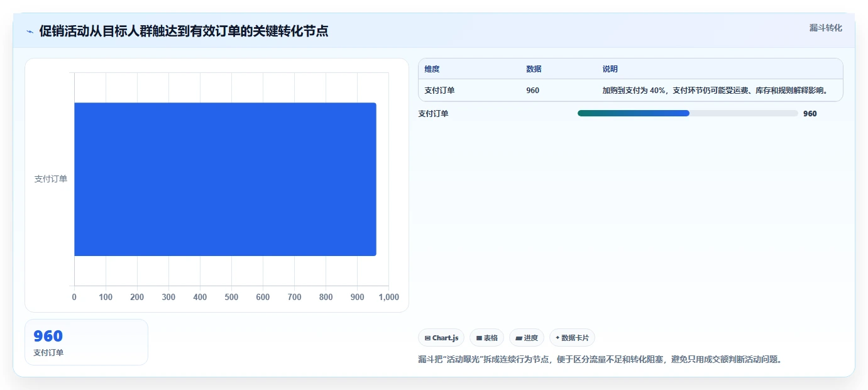Click the funnel description footnote text

click(602, 360)
